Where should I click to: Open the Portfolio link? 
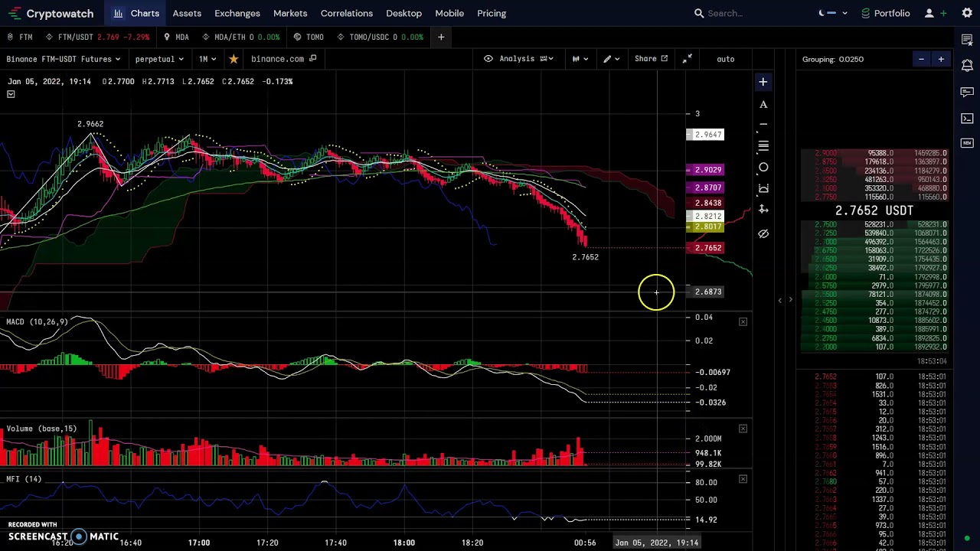886,13
